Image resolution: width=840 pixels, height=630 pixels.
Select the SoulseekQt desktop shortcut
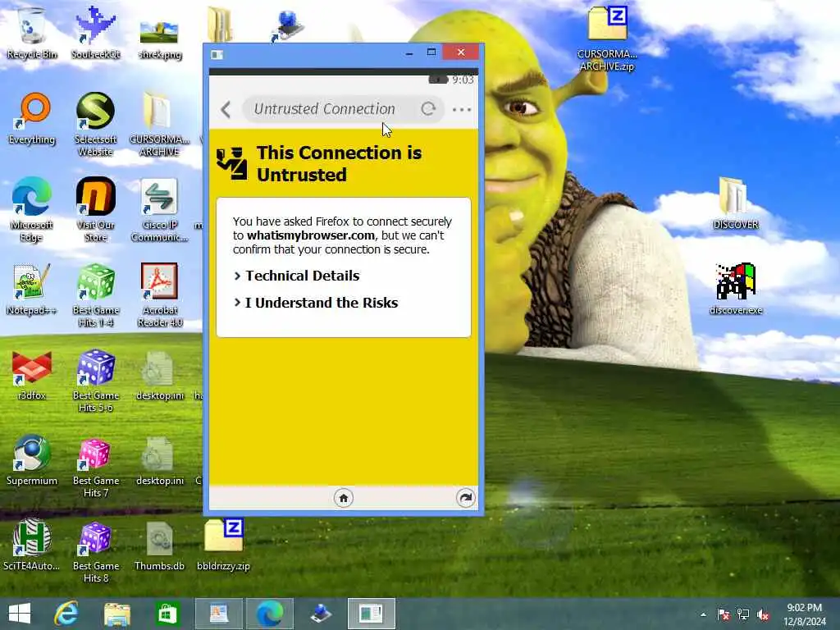click(95, 33)
